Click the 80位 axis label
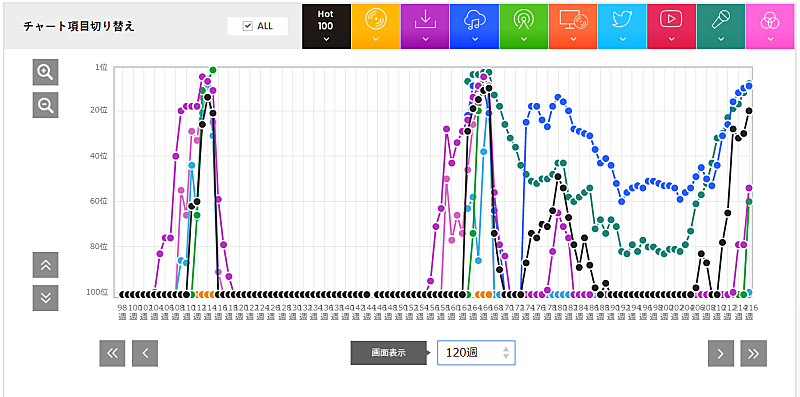This screenshot has width=800, height=397. tap(100, 246)
